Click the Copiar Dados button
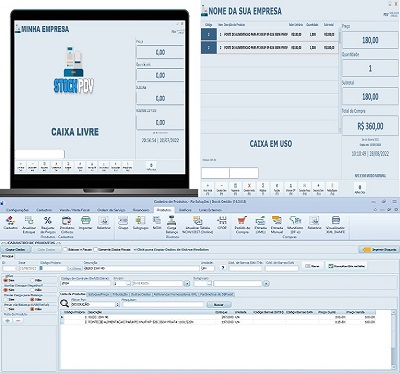This screenshot has width=400, height=374. click(16, 249)
